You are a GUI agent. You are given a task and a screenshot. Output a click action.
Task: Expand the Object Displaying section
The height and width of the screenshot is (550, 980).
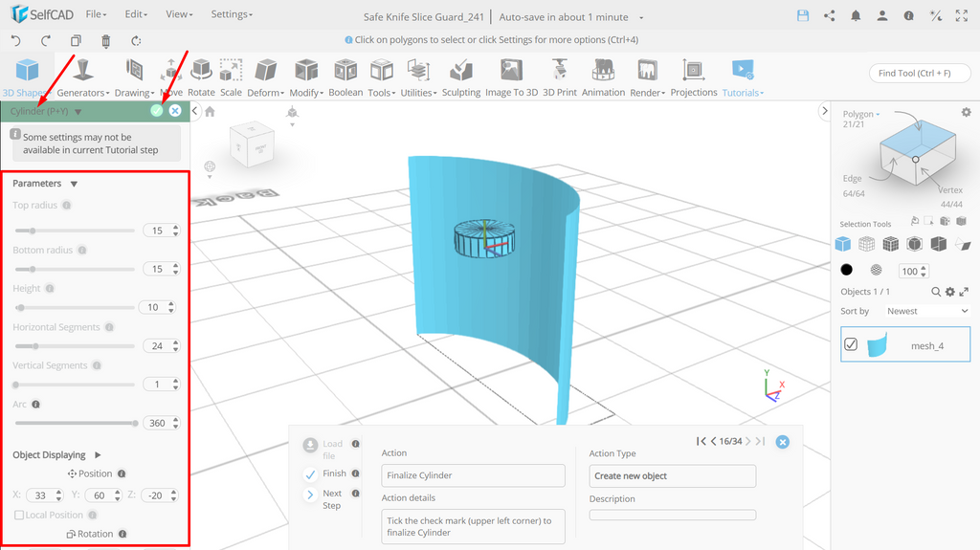(x=98, y=455)
